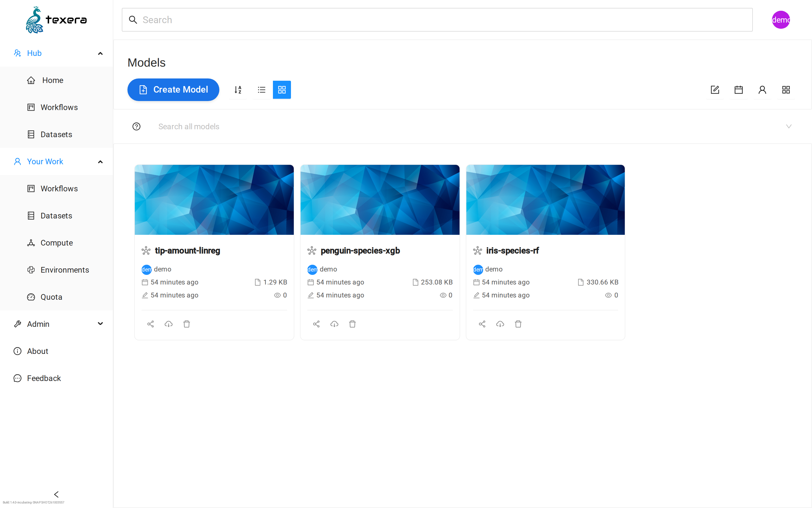Collapse the sidebar with the back arrow
812x508 pixels.
coord(56,494)
